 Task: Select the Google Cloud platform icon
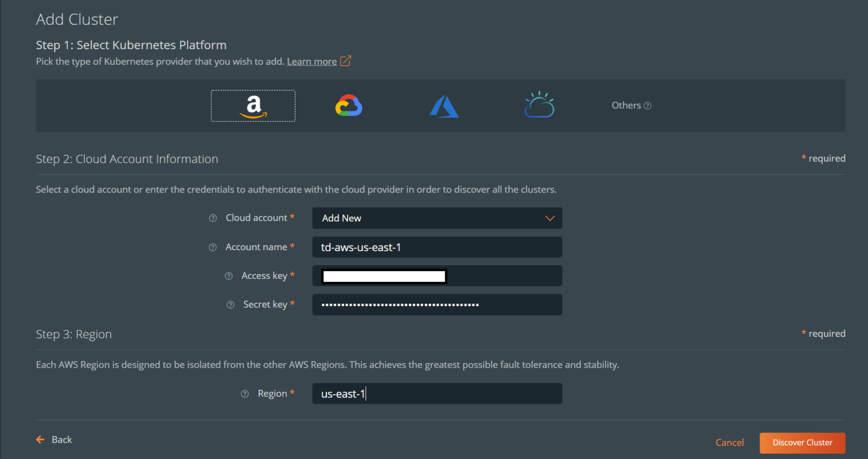coord(349,106)
